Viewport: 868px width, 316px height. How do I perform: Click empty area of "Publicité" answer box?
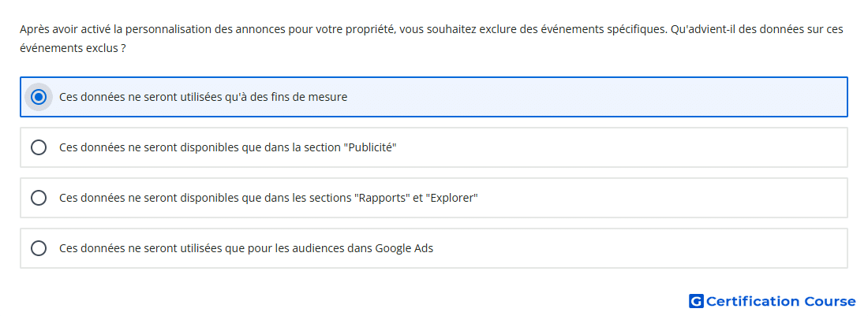coord(620,147)
